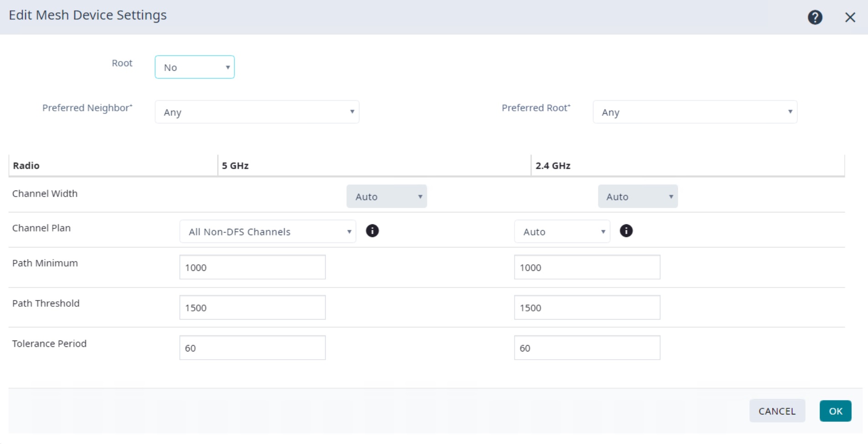This screenshot has height=444, width=868.
Task: Open the Preferred Root dropdown
Action: click(x=694, y=112)
